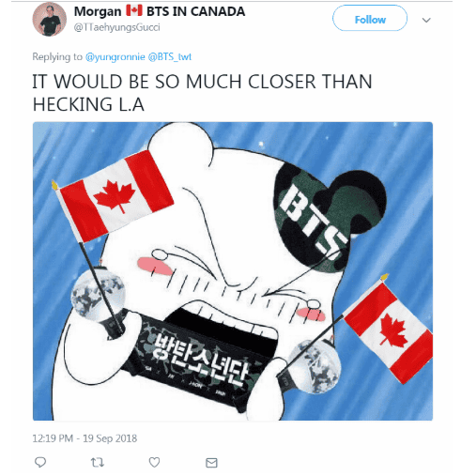Click the tweet text about HECKING L.A
Screen dimensions: 461x476
pyautogui.click(x=202, y=93)
